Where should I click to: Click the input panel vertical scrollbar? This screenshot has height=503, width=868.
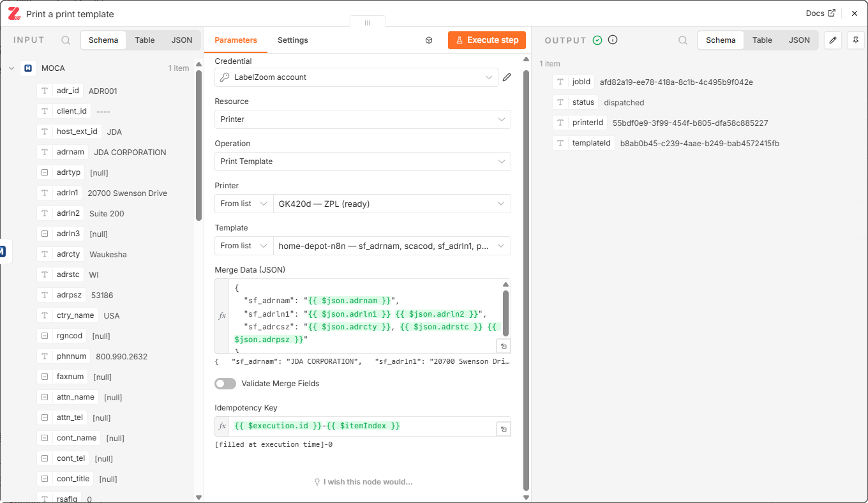point(198,146)
